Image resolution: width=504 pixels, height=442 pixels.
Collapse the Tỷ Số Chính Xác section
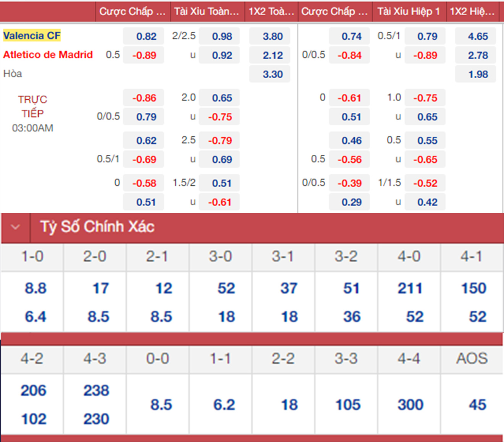click(x=15, y=227)
